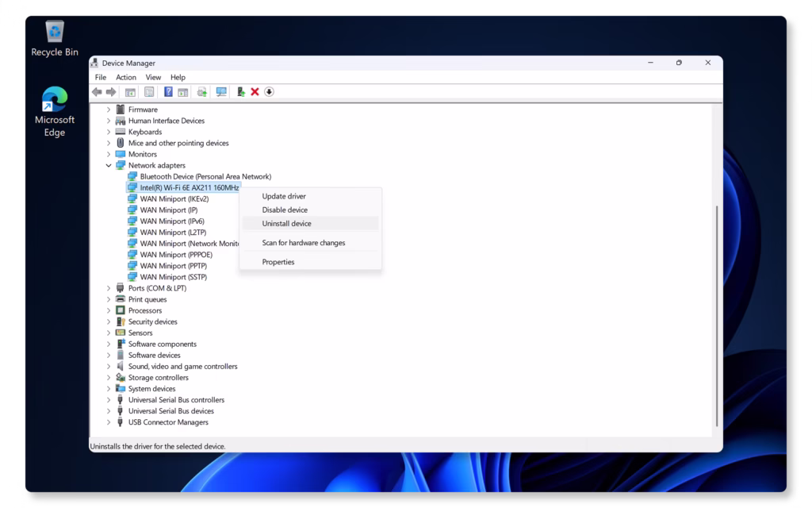Open the Action menu

(x=126, y=77)
